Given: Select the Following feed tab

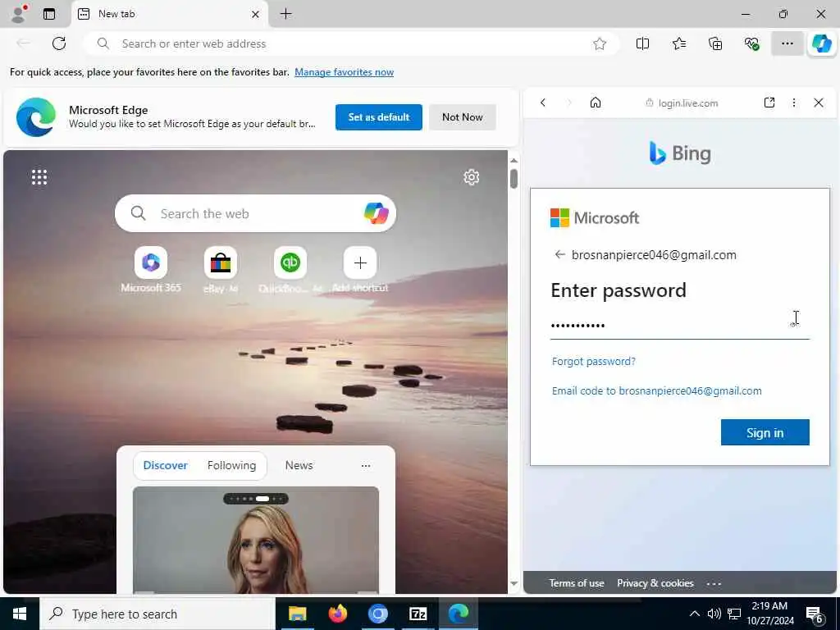Looking at the screenshot, I should pyautogui.click(x=231, y=466).
